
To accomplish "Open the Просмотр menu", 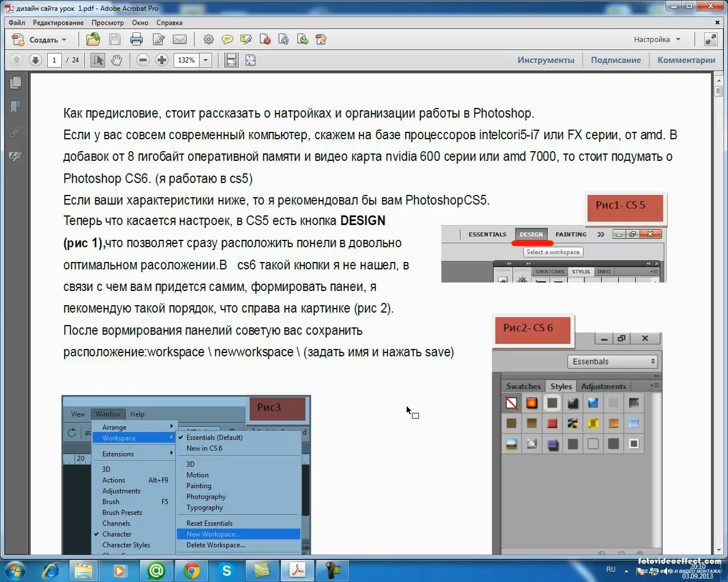I will (107, 23).
